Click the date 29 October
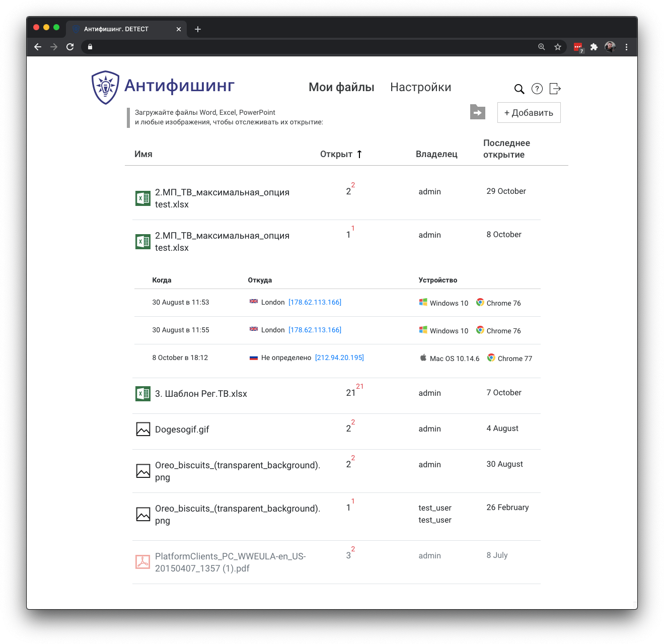 (506, 191)
